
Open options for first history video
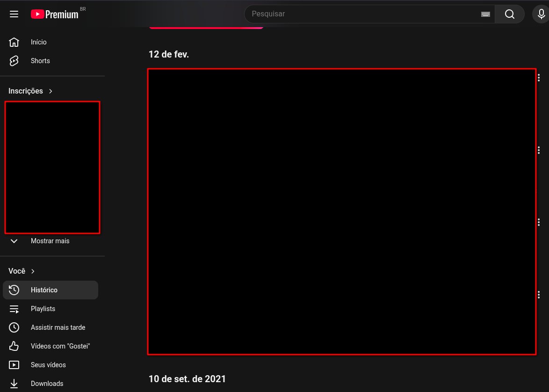[x=539, y=78]
